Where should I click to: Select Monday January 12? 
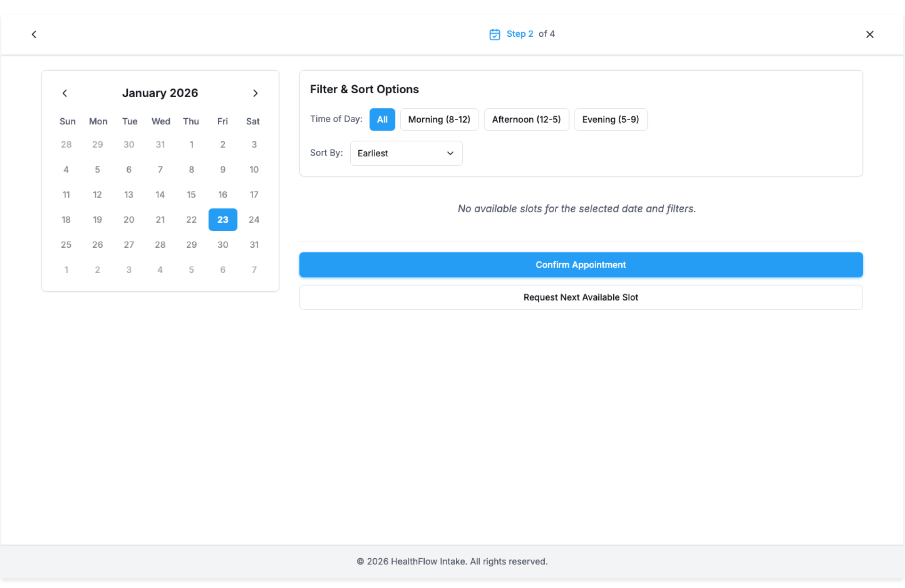pos(97,195)
